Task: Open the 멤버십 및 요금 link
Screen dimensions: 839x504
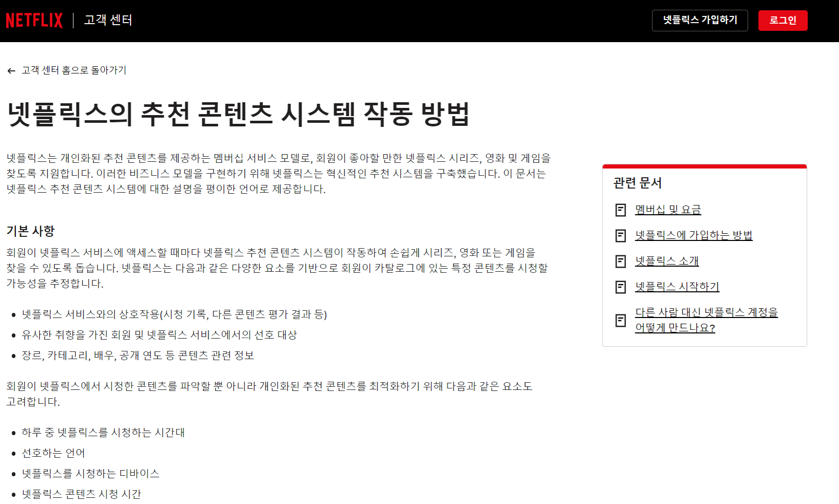Action: pos(667,210)
